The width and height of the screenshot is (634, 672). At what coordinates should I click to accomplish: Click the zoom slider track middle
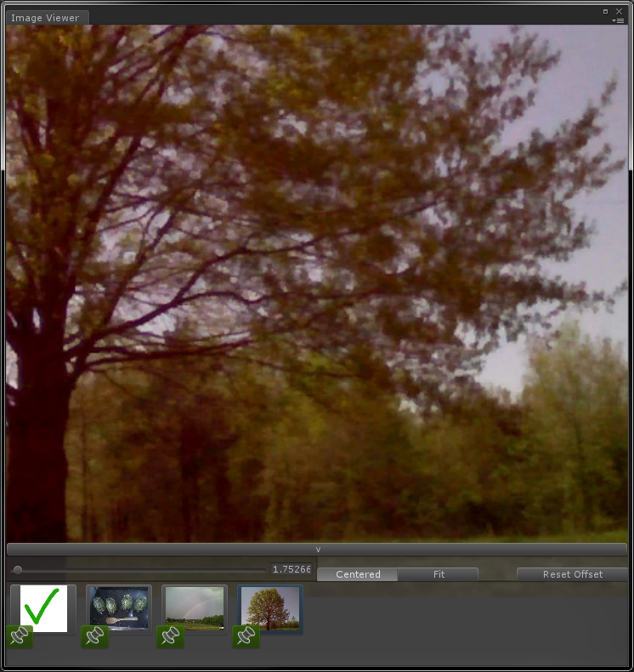140,570
